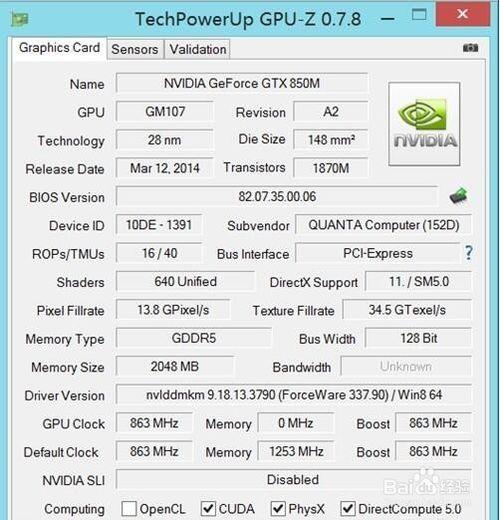Click the Technology field showing 28 nm
The height and width of the screenshot is (520, 500).
pos(165,140)
